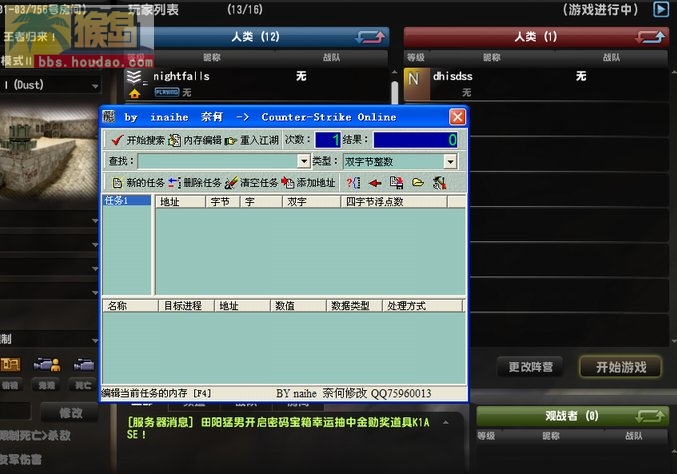Click the hammer tools icon
Screen dimensions: 677x474
(x=439, y=183)
